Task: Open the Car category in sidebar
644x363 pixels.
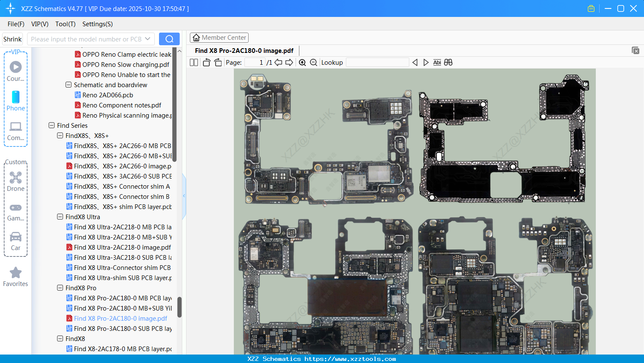Action: click(16, 241)
